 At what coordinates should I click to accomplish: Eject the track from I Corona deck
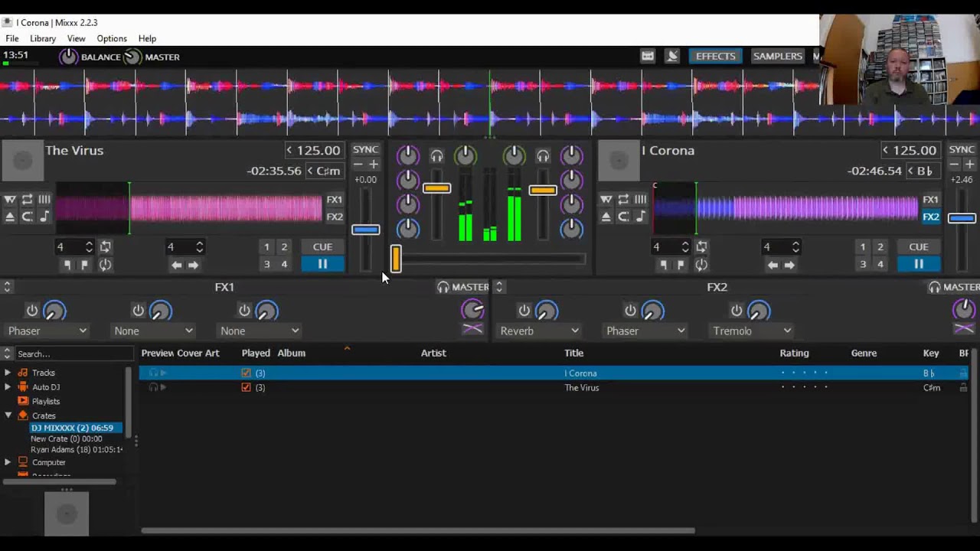pyautogui.click(x=606, y=217)
